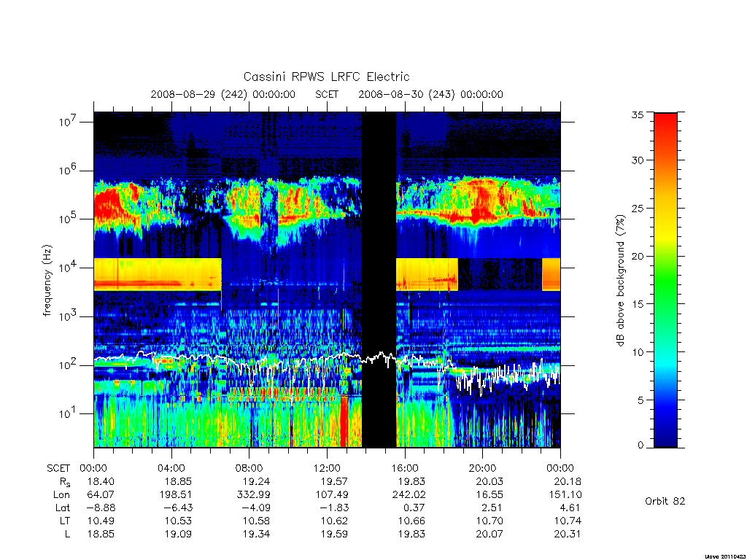Image resolution: width=747 pixels, height=560 pixels.
Task: Click the colorbar tick label '10'
Action: click(x=638, y=352)
